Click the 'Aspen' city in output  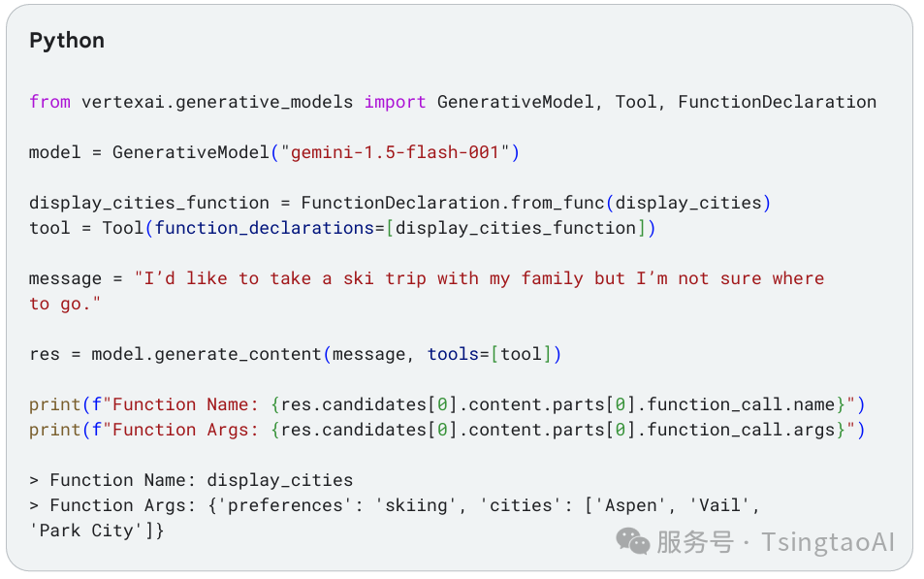pyautogui.click(x=630, y=505)
